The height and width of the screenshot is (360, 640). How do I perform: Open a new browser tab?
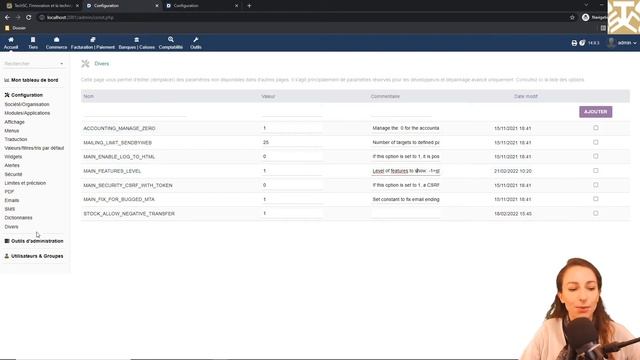point(249,6)
